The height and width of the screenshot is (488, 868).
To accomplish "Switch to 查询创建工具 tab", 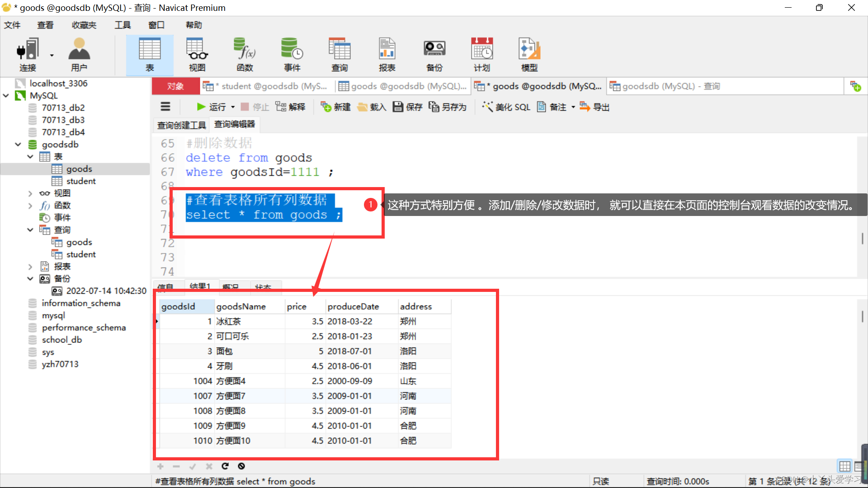I will (181, 125).
